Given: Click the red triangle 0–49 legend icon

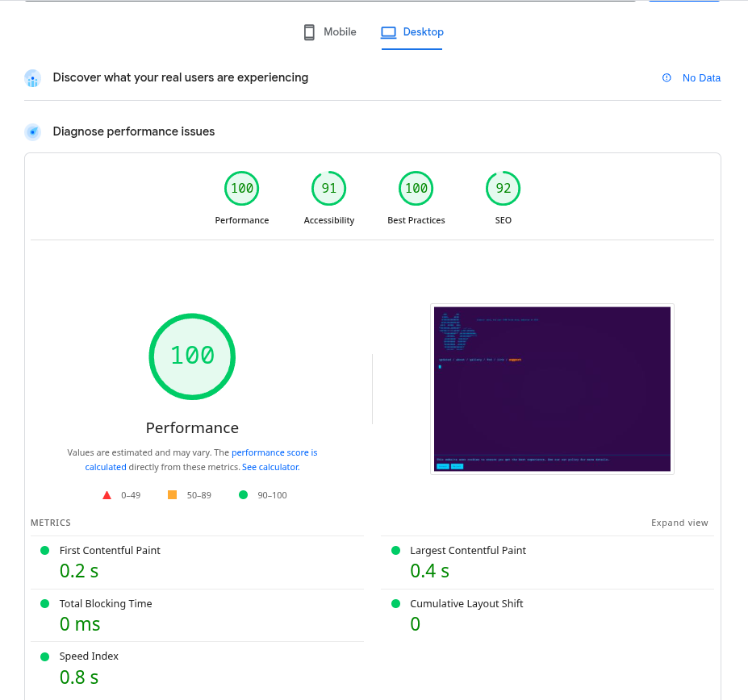Looking at the screenshot, I should 107,495.
